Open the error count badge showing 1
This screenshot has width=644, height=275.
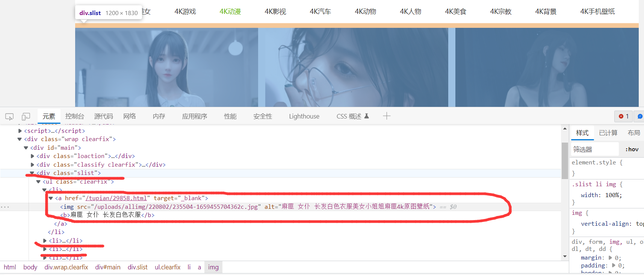[x=624, y=116]
